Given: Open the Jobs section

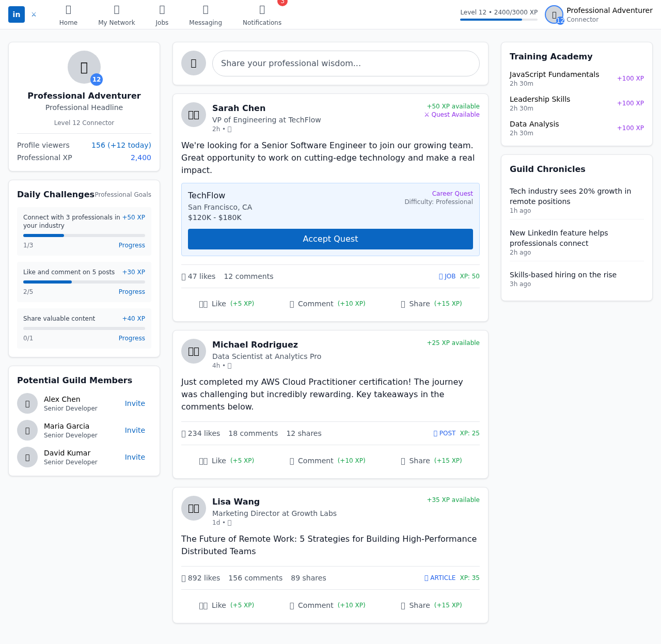Looking at the screenshot, I should 162,15.
